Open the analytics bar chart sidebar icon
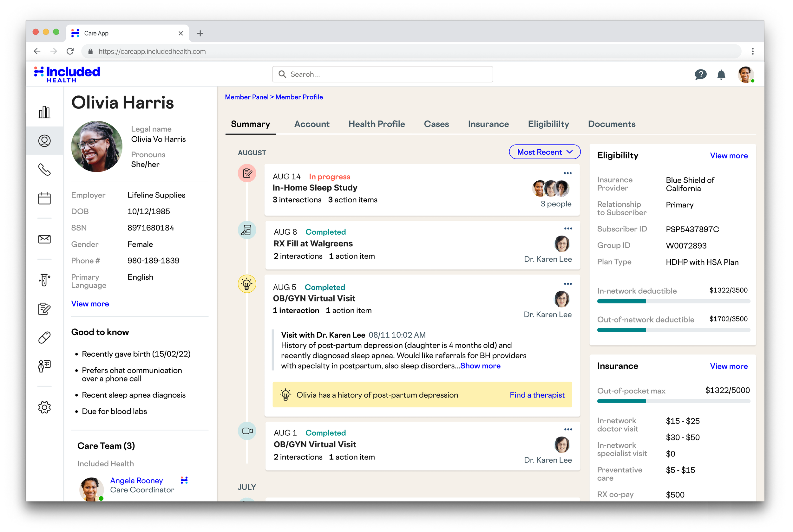Screen dimensions: 793x532 click(x=44, y=112)
